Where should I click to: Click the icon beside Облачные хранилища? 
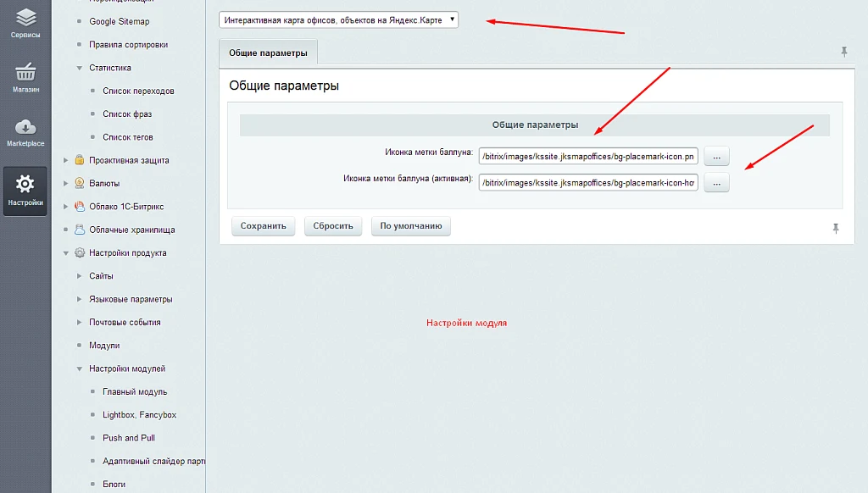pos(80,230)
